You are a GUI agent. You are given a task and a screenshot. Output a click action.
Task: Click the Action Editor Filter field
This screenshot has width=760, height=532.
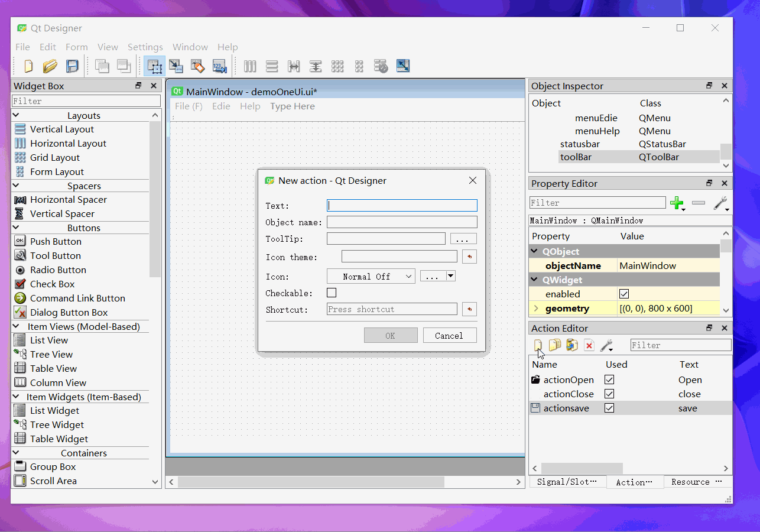pos(681,345)
